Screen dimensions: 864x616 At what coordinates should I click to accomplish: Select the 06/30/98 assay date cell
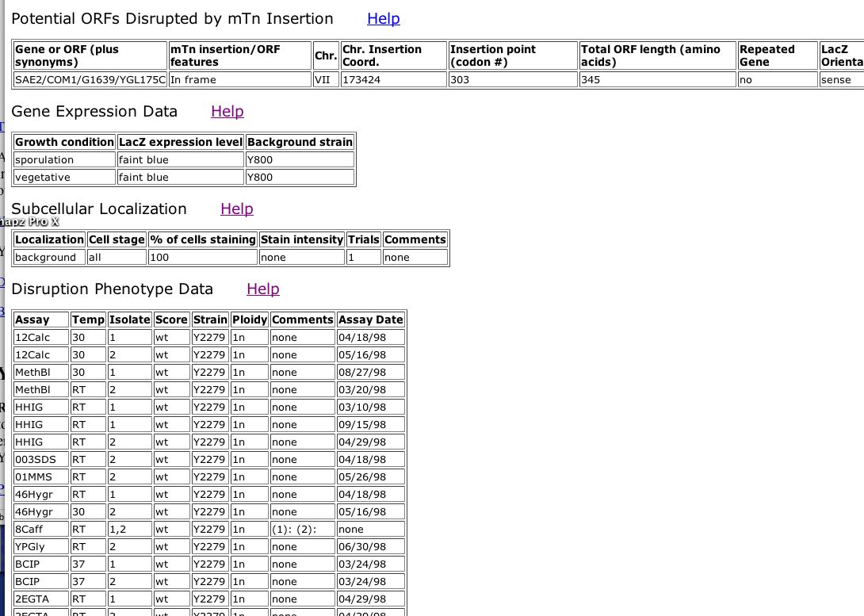[x=370, y=546]
